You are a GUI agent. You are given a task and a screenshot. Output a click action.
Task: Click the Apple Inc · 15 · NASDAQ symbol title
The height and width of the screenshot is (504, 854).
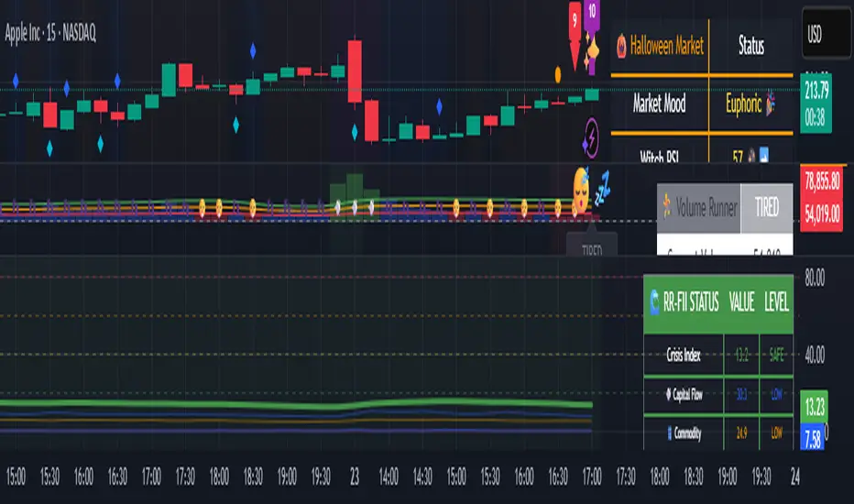coord(50,33)
